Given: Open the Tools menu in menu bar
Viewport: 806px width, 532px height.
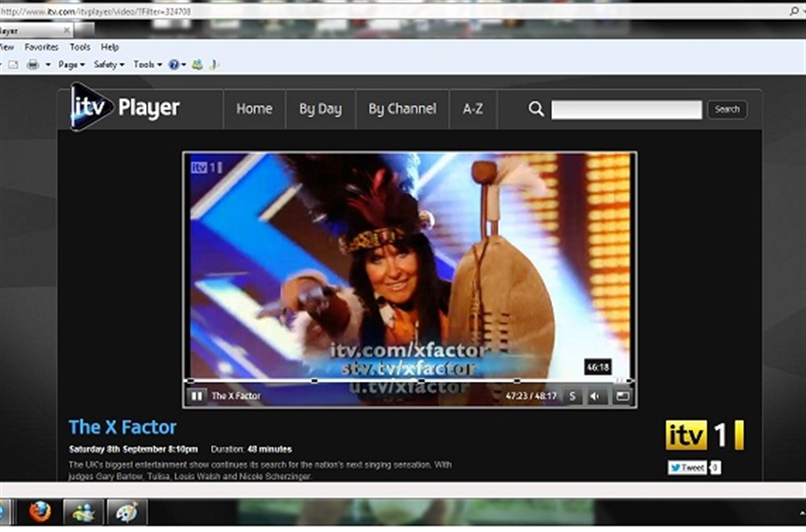Looking at the screenshot, I should point(80,47).
